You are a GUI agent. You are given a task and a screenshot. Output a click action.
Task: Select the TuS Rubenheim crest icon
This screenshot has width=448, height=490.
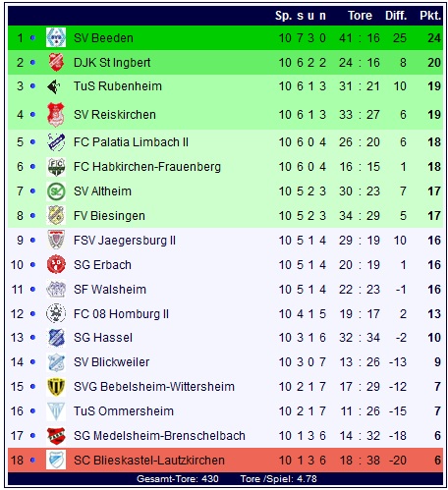point(54,86)
